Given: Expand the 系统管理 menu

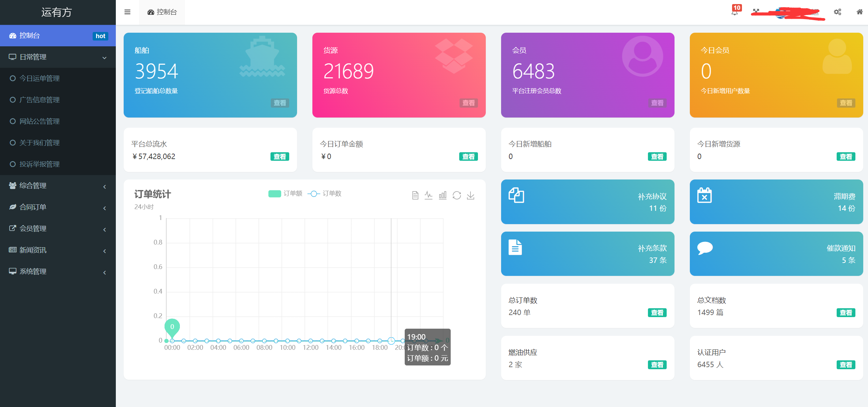Looking at the screenshot, I should [58, 271].
